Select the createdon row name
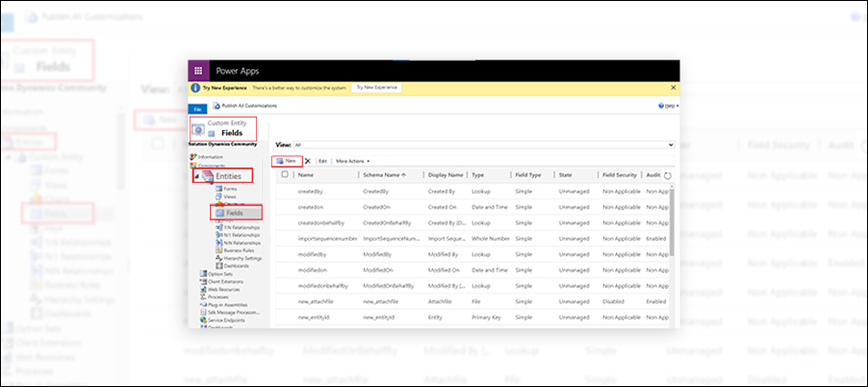This screenshot has width=868, height=387. [309, 207]
